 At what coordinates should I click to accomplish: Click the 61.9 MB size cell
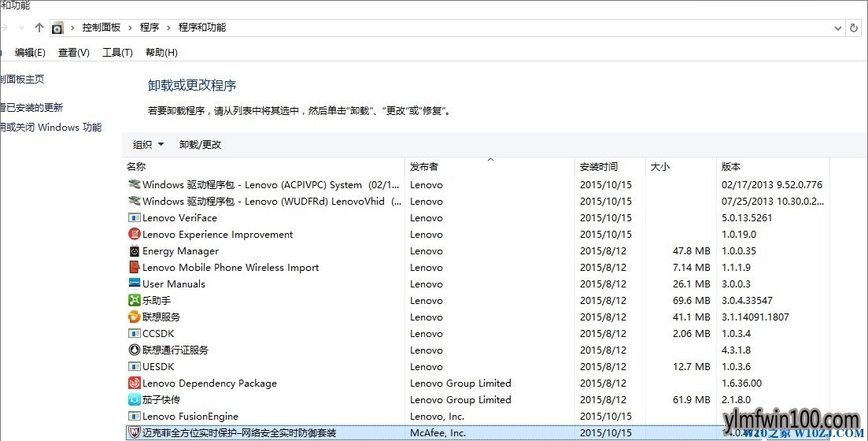(x=692, y=399)
